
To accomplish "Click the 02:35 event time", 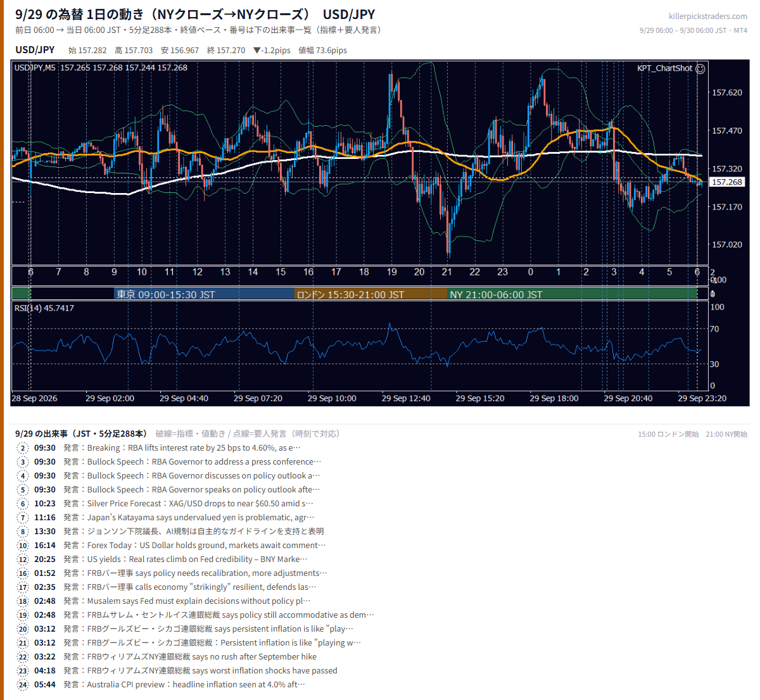I will [x=45, y=587].
